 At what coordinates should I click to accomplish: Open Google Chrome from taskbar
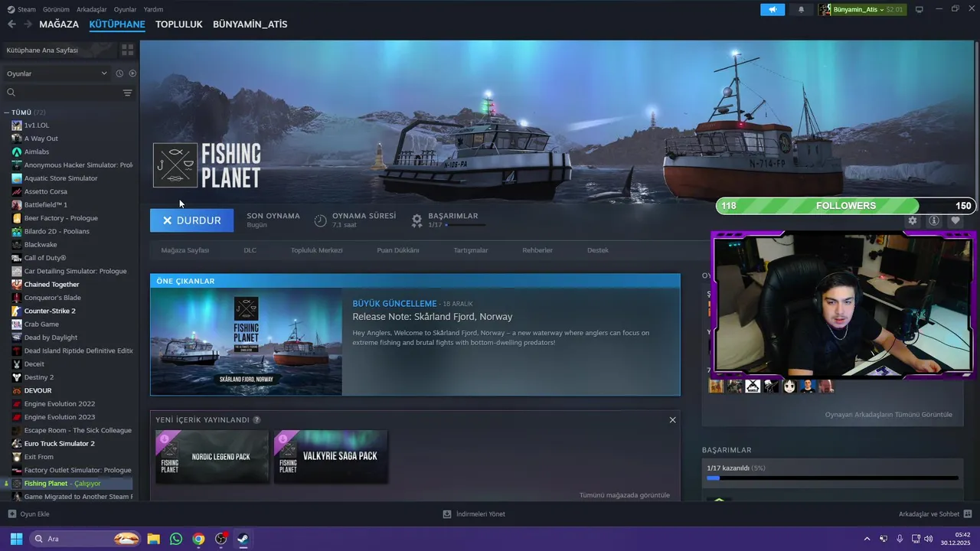[198, 539]
